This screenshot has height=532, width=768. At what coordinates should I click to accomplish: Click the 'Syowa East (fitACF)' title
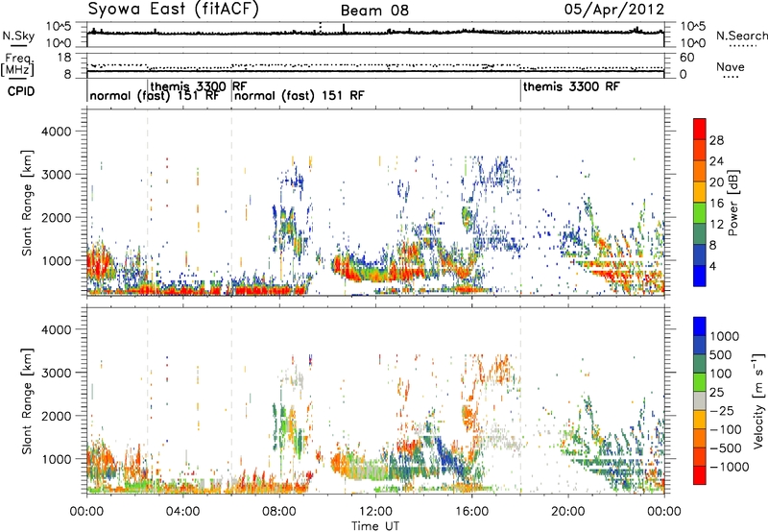click(173, 9)
